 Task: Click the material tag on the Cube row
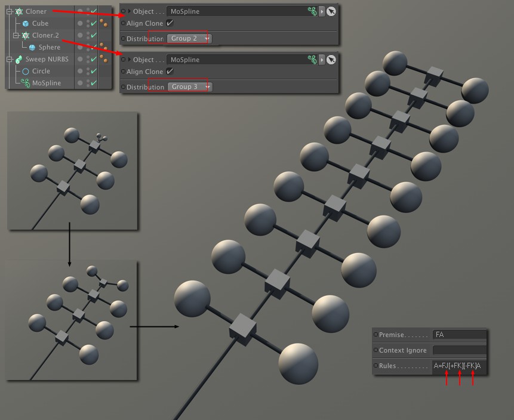(x=104, y=23)
